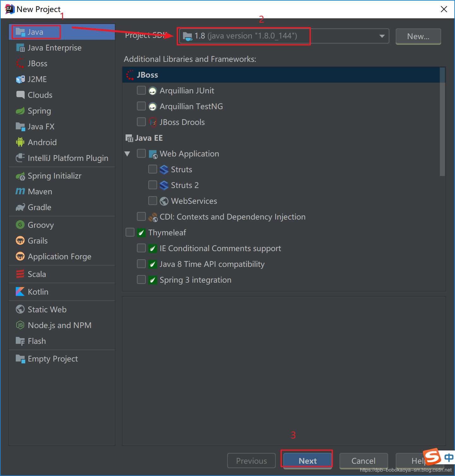Click the Empty Project icon
This screenshot has width=455, height=476.
[20, 359]
